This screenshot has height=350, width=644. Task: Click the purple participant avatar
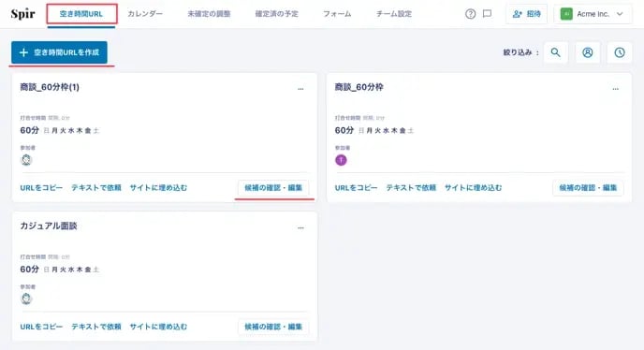coord(341,160)
